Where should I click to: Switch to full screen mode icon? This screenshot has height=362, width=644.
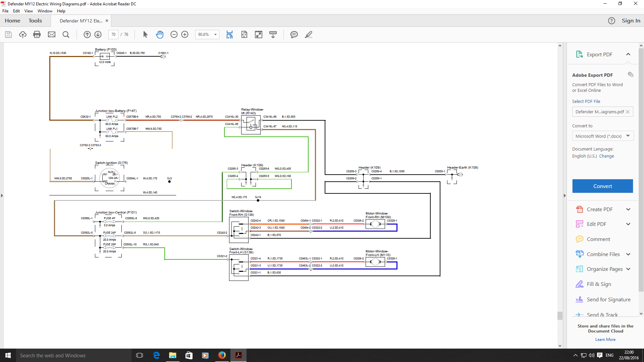259,35
